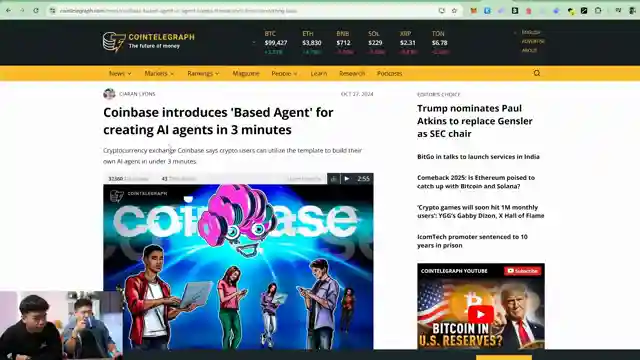This screenshot has width=640, height=360.
Task: Open the Research nav item
Action: tap(352, 73)
